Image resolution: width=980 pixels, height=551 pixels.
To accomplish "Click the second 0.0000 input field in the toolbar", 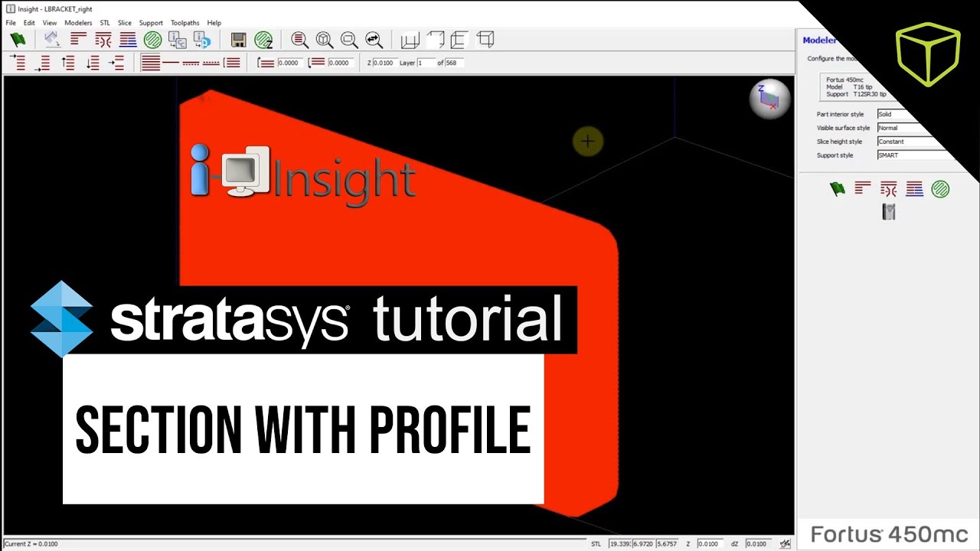I will point(341,63).
